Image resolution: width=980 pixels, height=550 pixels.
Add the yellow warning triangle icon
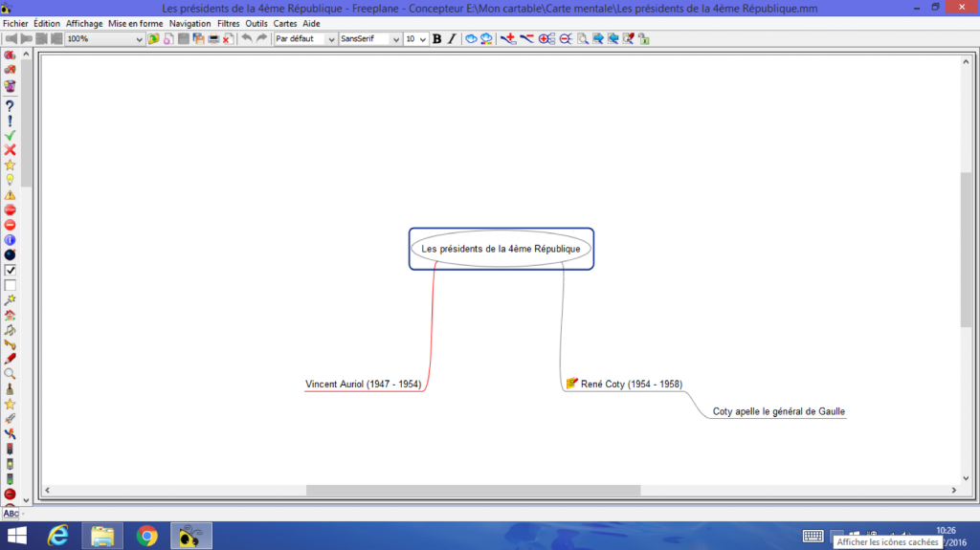(10, 194)
